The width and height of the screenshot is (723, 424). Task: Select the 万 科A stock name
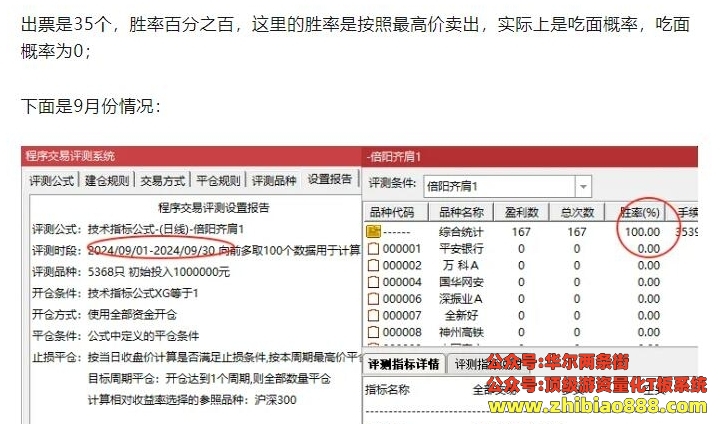(x=460, y=265)
